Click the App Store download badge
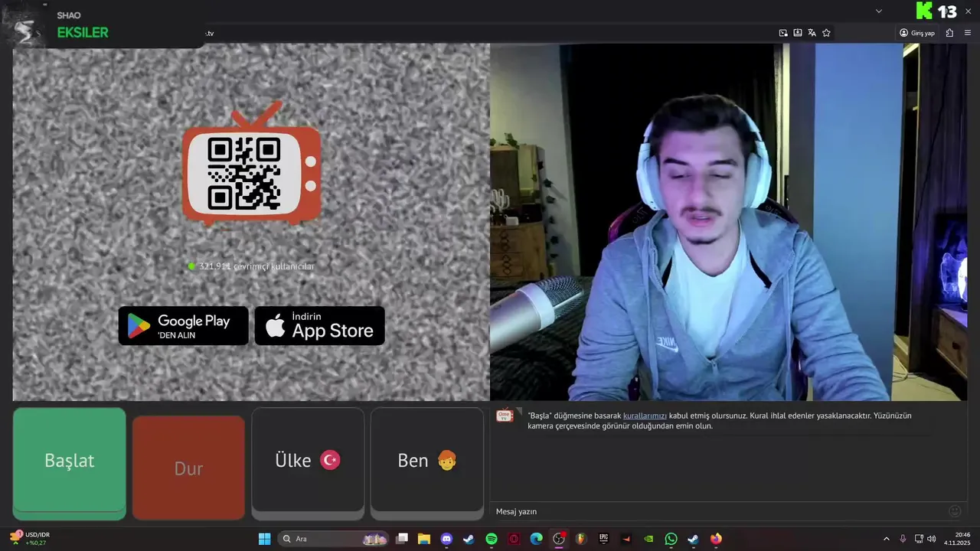The image size is (980, 551). pyautogui.click(x=320, y=326)
